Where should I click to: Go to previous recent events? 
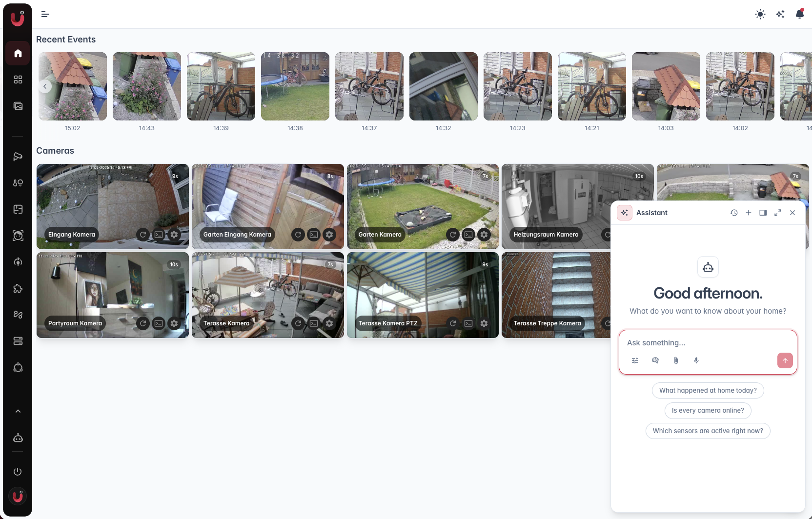[x=45, y=86]
